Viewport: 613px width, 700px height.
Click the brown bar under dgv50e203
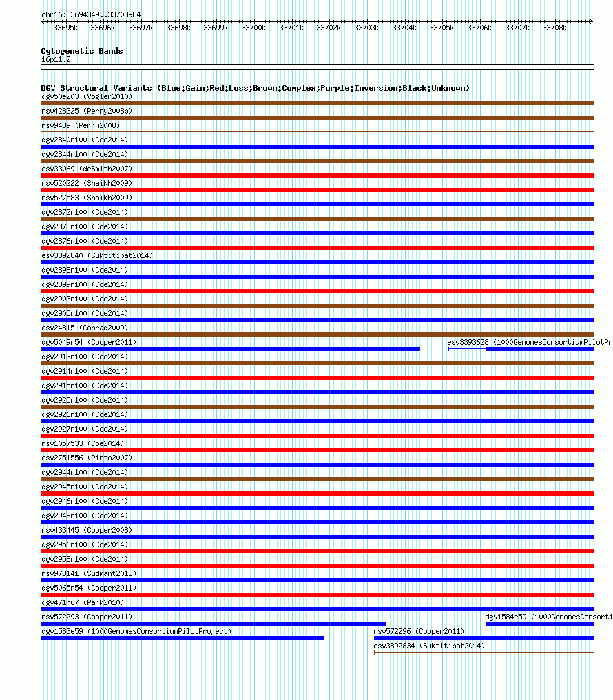pos(318,103)
